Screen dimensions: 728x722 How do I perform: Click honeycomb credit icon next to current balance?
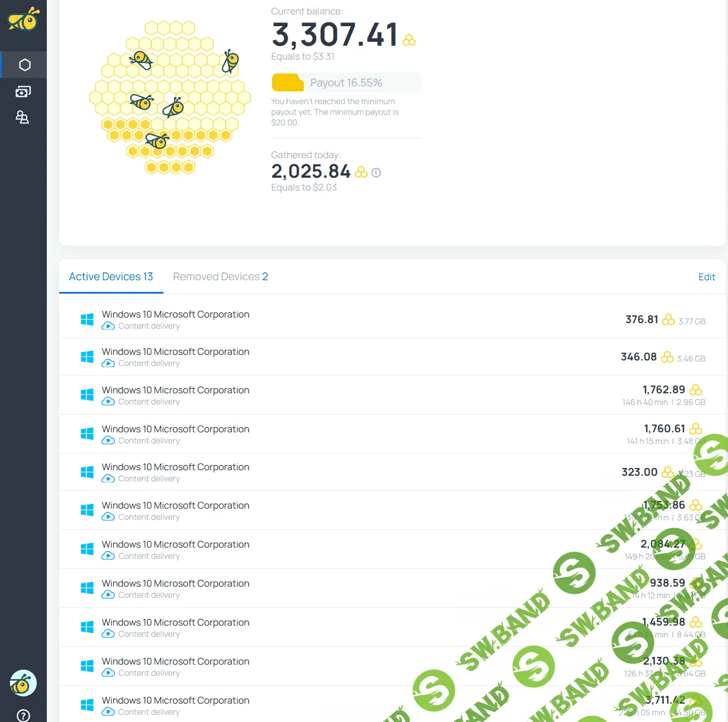click(x=409, y=40)
